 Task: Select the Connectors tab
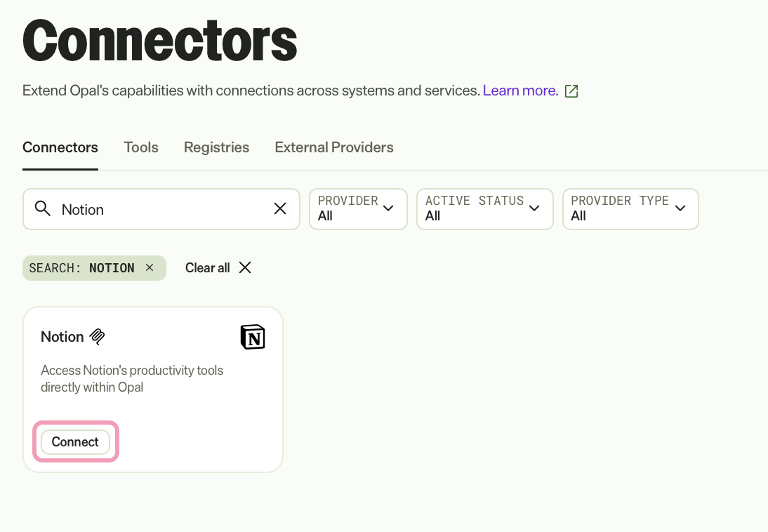60,147
